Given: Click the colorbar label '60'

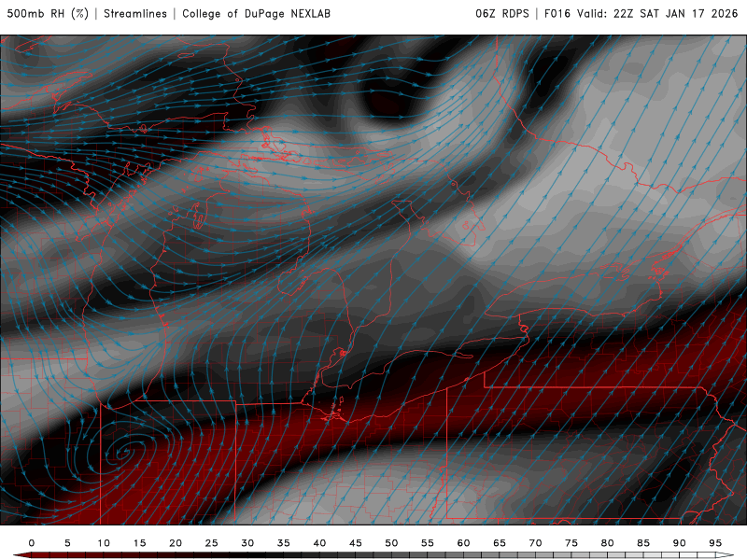Looking at the screenshot, I should 463,543.
